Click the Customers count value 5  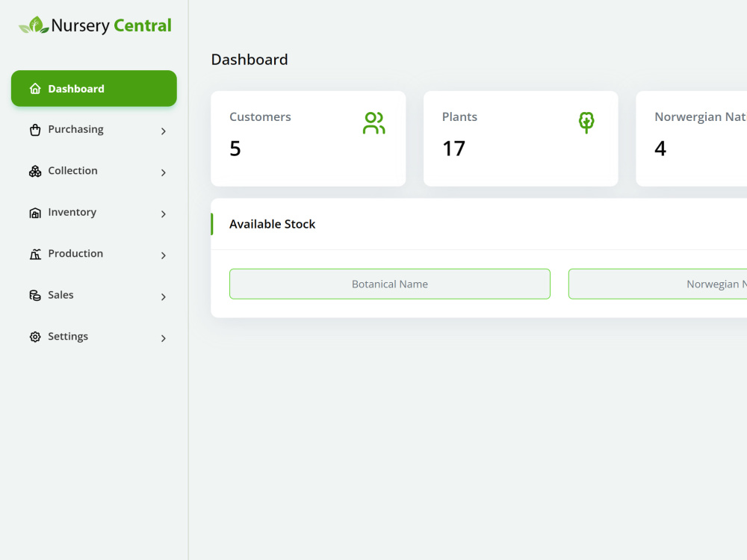pyautogui.click(x=235, y=149)
